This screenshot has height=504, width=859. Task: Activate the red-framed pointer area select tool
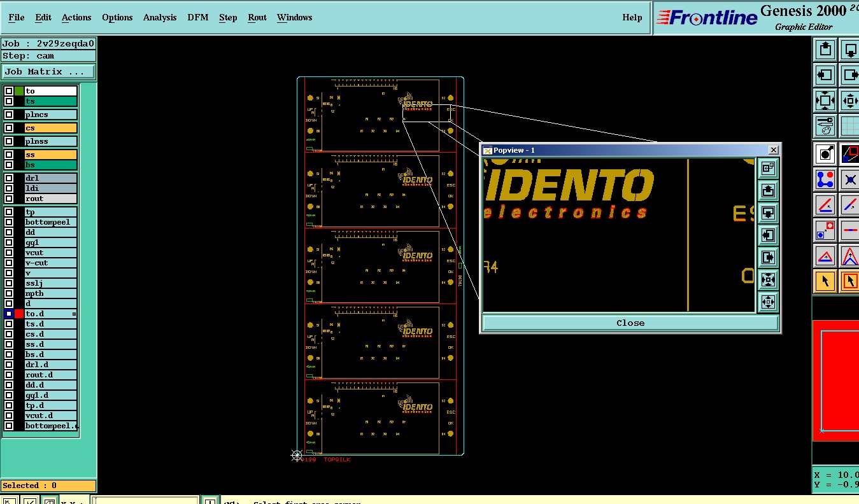850,281
